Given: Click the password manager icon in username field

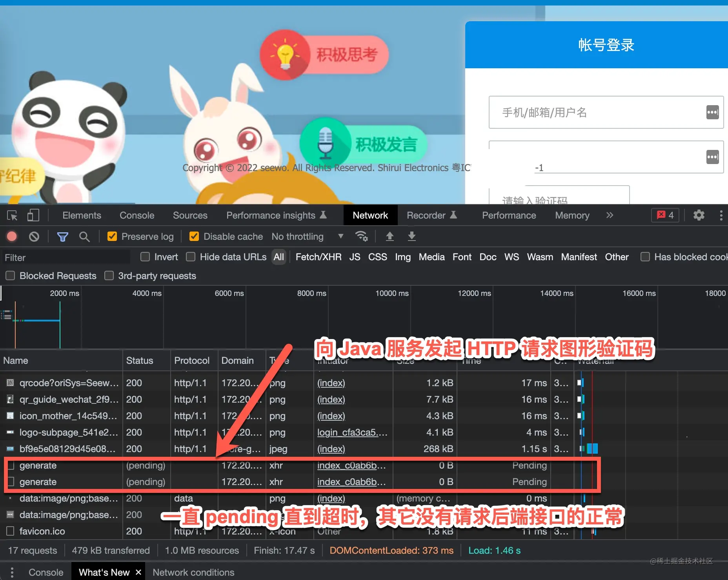Looking at the screenshot, I should click(712, 112).
